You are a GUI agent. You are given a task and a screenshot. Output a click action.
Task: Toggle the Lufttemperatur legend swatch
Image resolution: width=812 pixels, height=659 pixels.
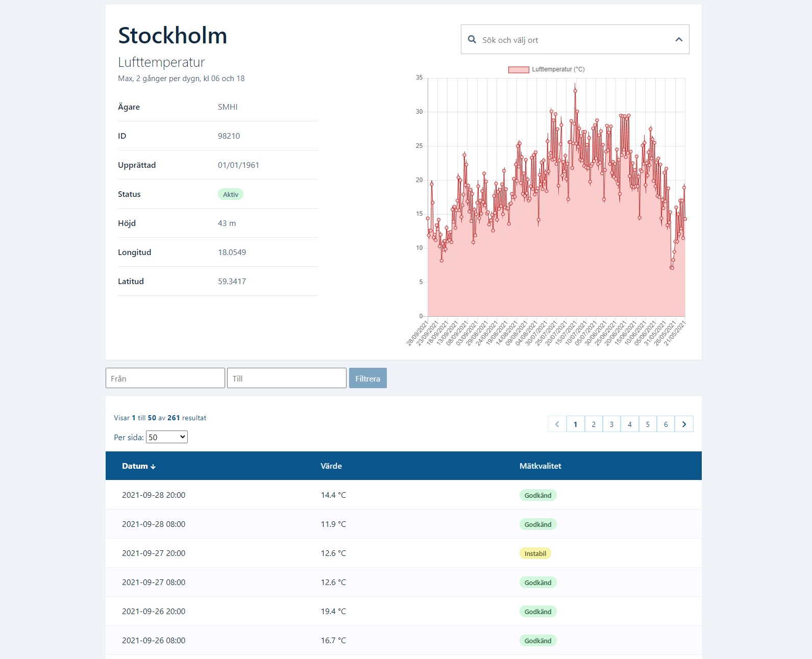pyautogui.click(x=519, y=69)
